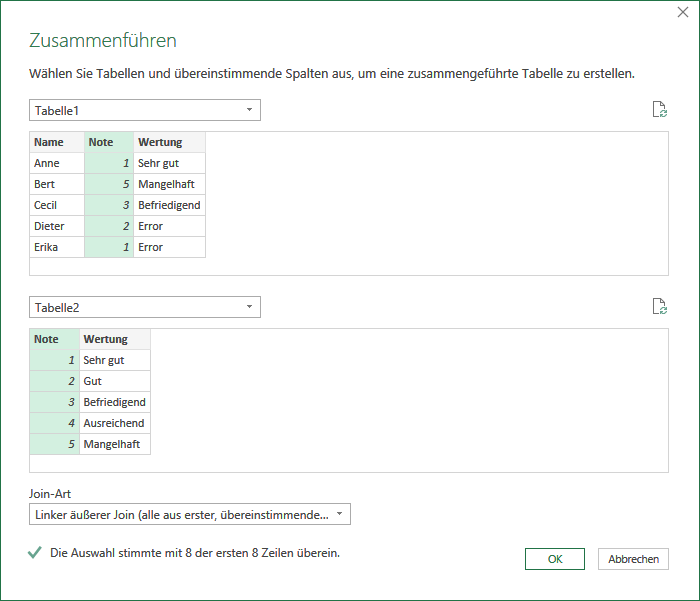The image size is (700, 601).
Task: Click Error cell in Erika row
Action: [x=170, y=247]
